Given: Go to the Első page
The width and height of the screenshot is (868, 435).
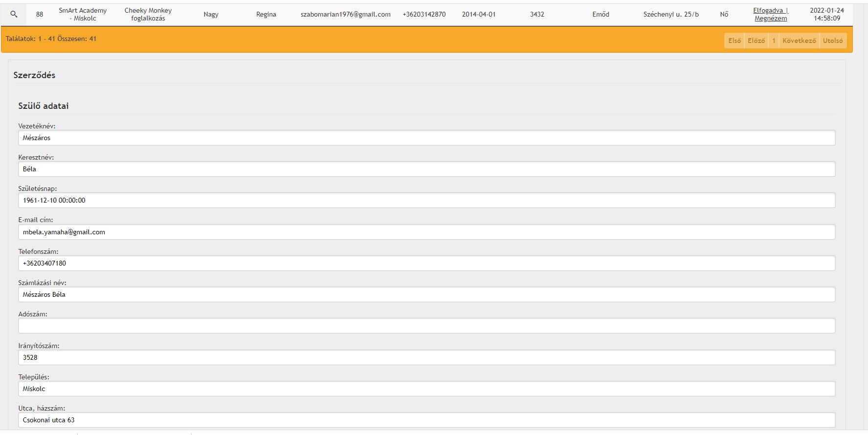Looking at the screenshot, I should tap(734, 41).
